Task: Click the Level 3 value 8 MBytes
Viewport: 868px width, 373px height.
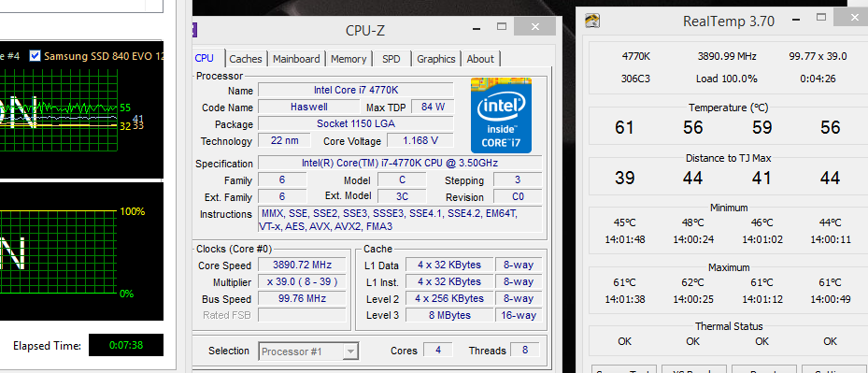Action: pyautogui.click(x=448, y=315)
